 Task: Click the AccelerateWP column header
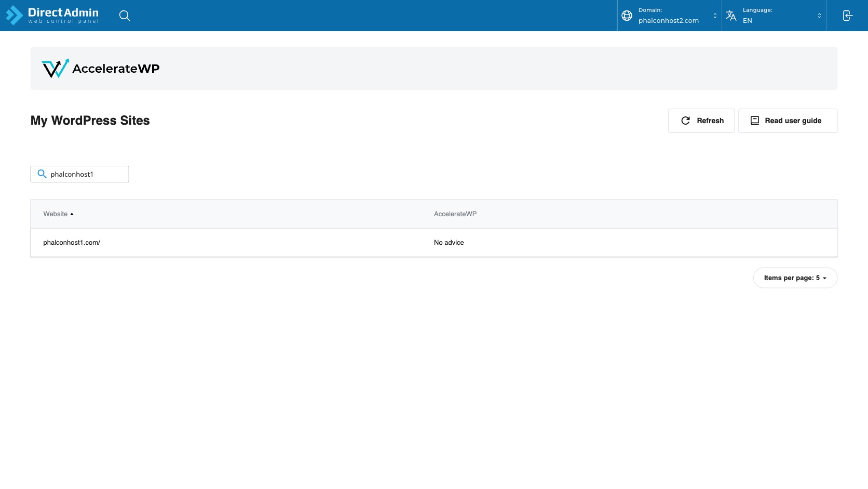[x=455, y=214]
